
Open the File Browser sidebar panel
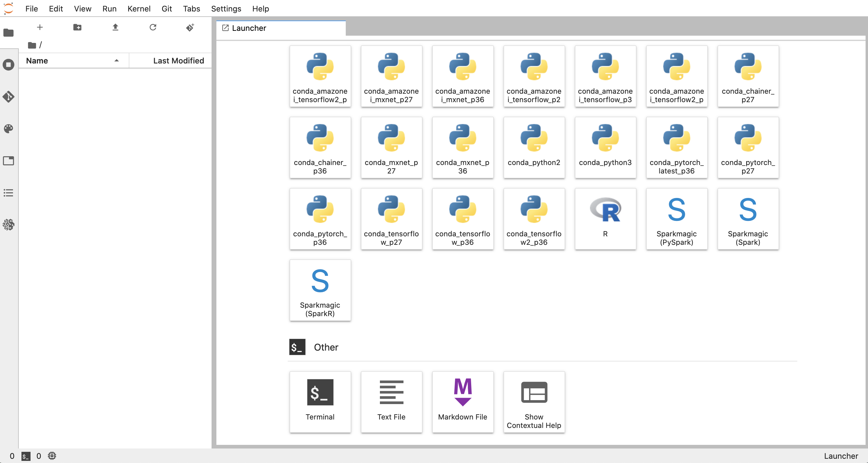(8, 33)
